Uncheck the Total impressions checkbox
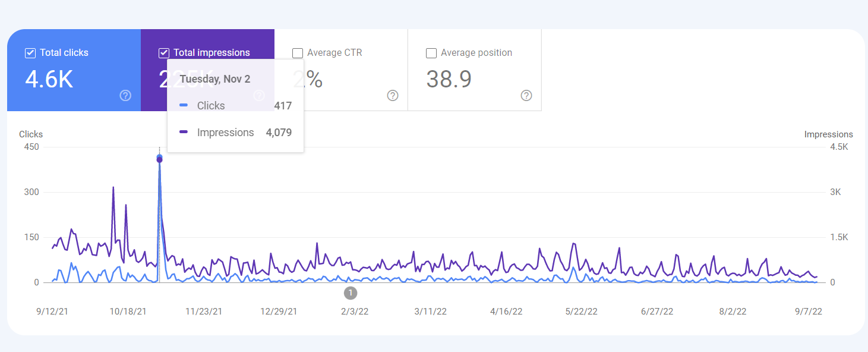 tap(163, 53)
